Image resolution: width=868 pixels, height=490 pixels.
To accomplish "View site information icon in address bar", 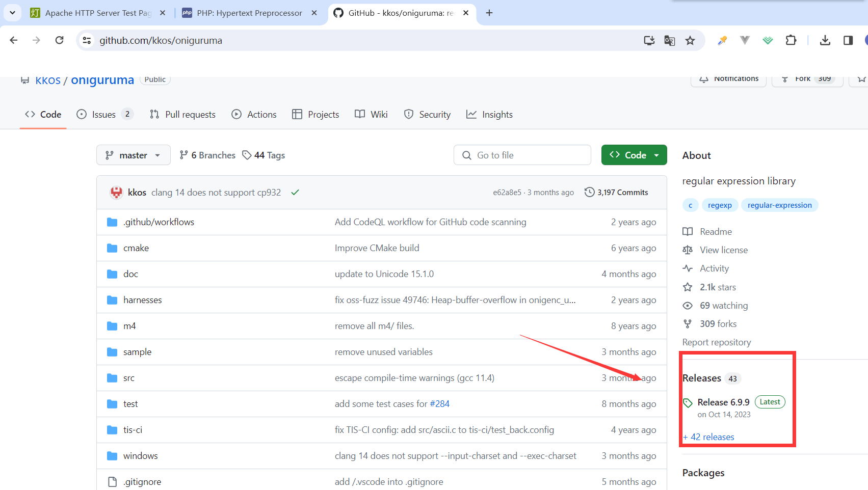I will (87, 40).
